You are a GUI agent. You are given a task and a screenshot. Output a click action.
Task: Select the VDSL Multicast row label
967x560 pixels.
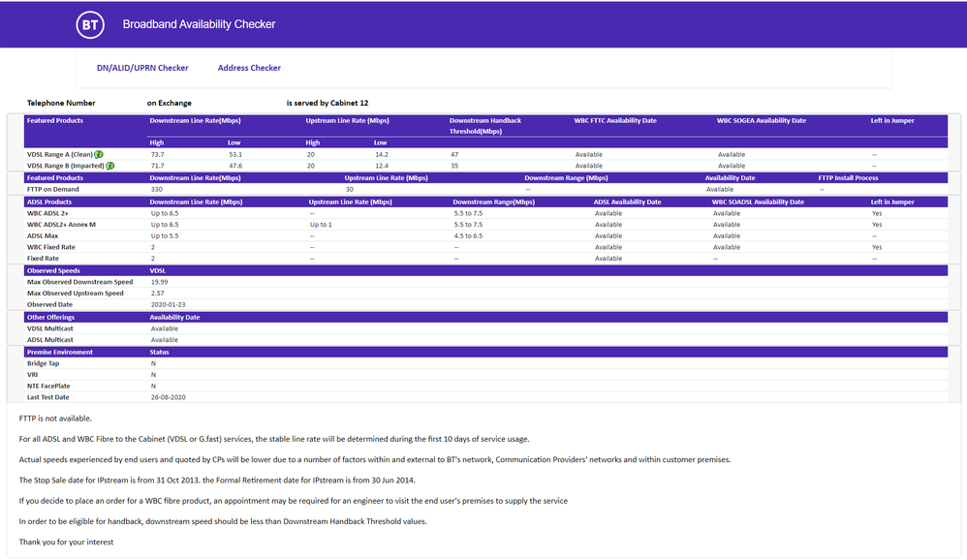pos(48,328)
